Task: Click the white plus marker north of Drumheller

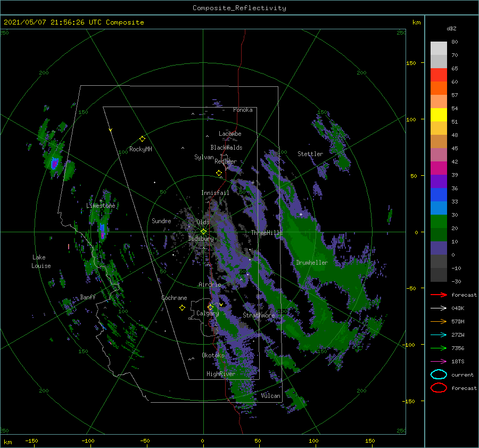Action: tap(301, 214)
